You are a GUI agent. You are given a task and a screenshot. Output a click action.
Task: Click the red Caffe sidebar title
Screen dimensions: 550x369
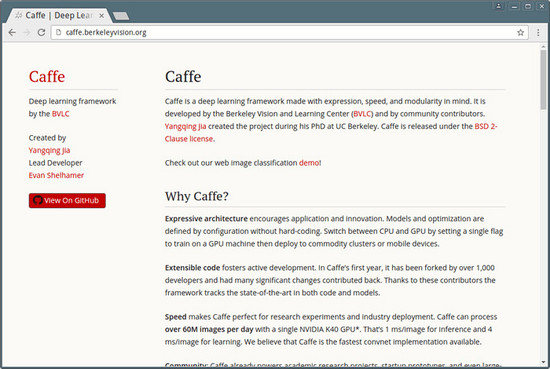point(47,76)
